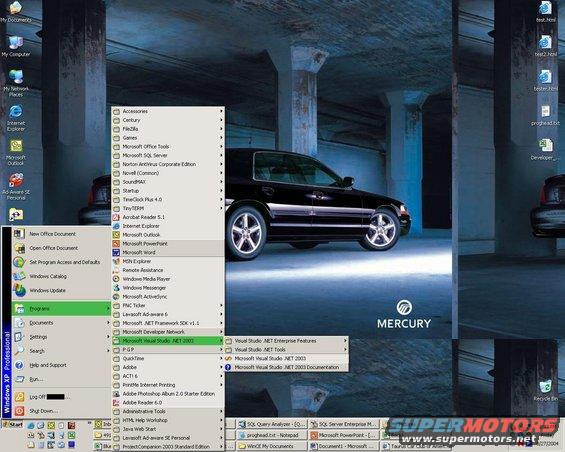565x452 pixels.
Task: Click the Start button on the taskbar
Action: 13,425
